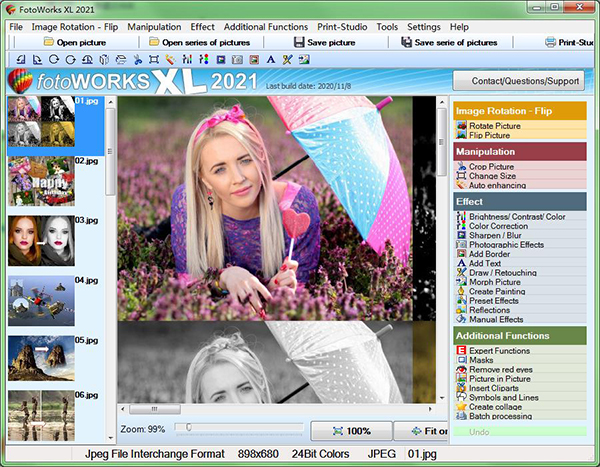Open the Tools menu
600x467 pixels.
pos(387,27)
